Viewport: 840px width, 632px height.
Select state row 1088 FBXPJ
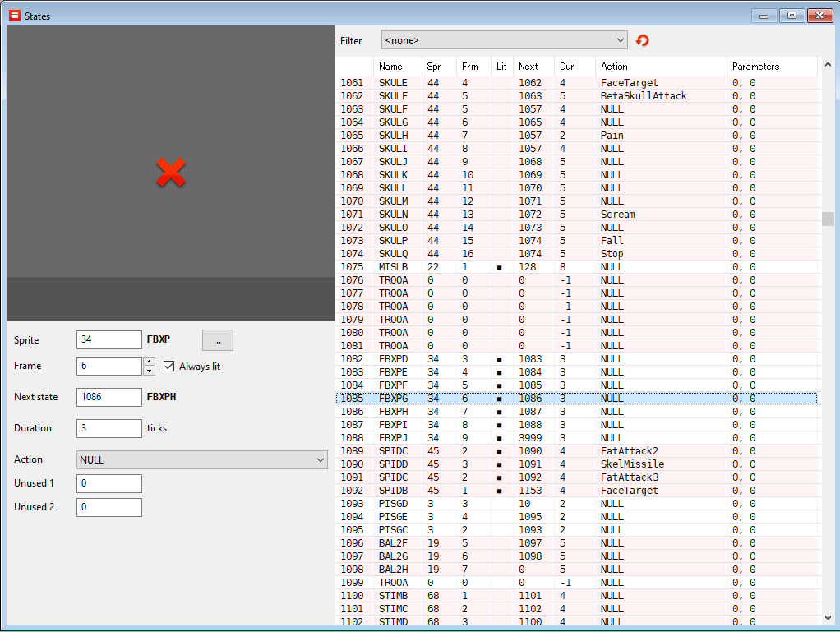pos(576,437)
